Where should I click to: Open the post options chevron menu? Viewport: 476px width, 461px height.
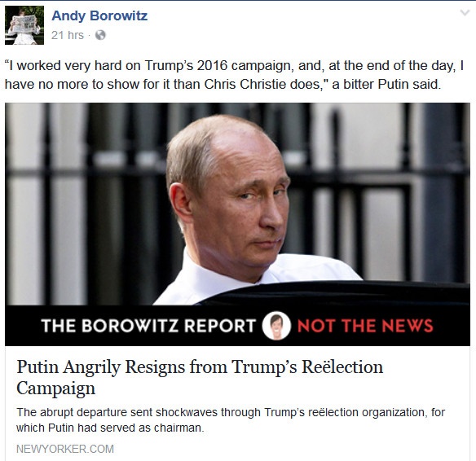[465, 13]
